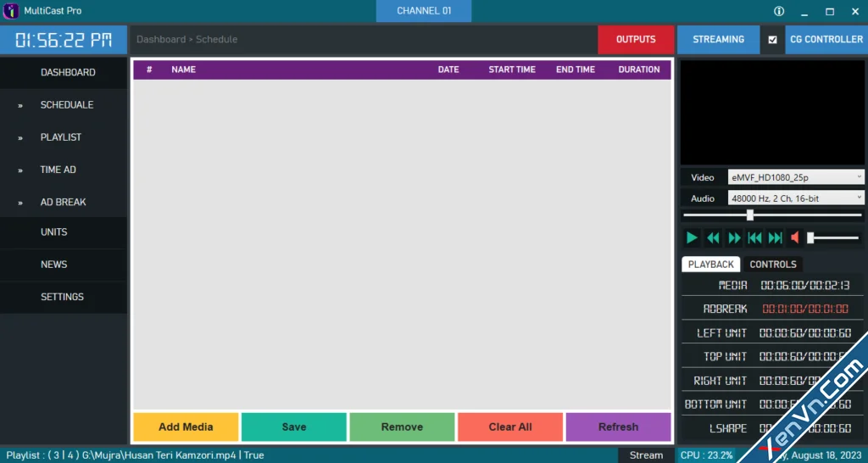
Task: Click the BOTTOM UNIT label
Action: pyautogui.click(x=715, y=404)
